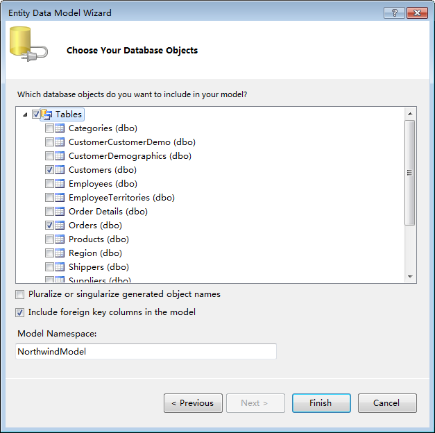Screen dimensions: 435x433
Task: Check the Products (dbo) checkbox
Action: [x=49, y=239]
